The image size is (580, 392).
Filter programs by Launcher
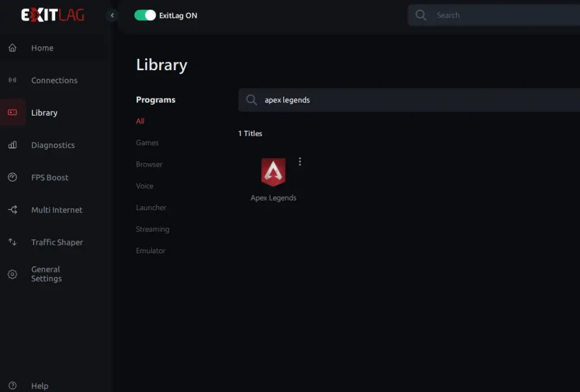151,207
